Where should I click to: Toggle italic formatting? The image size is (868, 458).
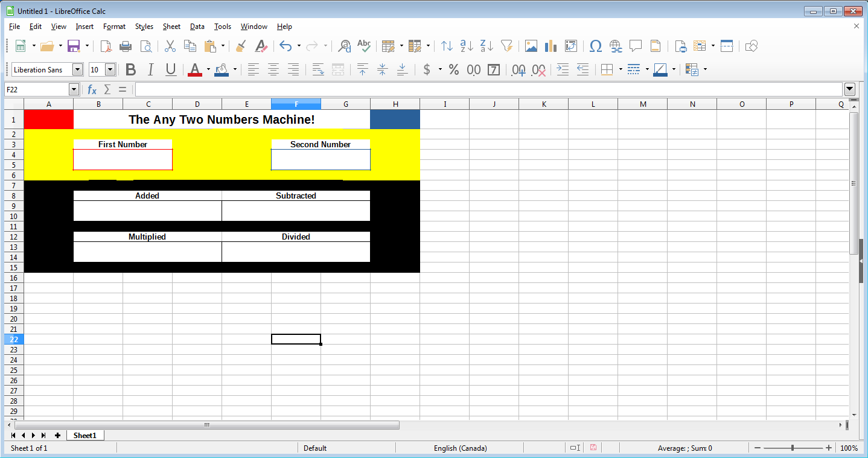[x=150, y=69]
